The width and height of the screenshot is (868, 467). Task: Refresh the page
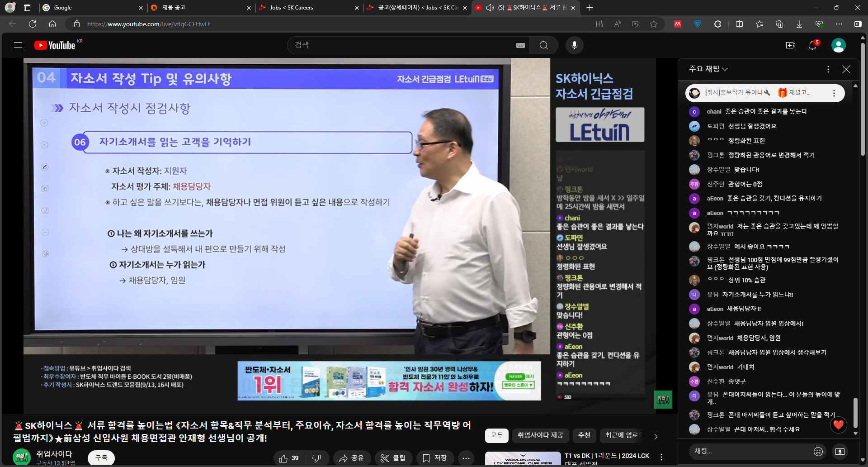click(x=33, y=24)
